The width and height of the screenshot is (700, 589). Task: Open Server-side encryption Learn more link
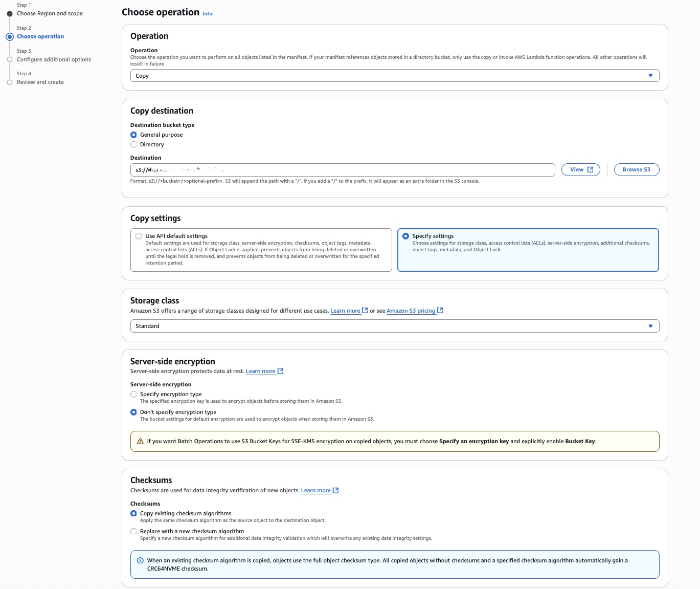pos(260,372)
